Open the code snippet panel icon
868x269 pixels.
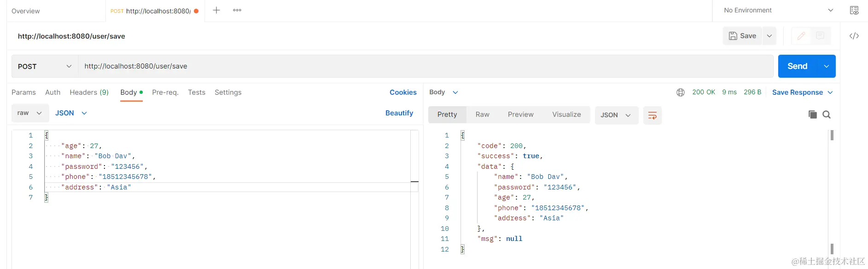(854, 36)
